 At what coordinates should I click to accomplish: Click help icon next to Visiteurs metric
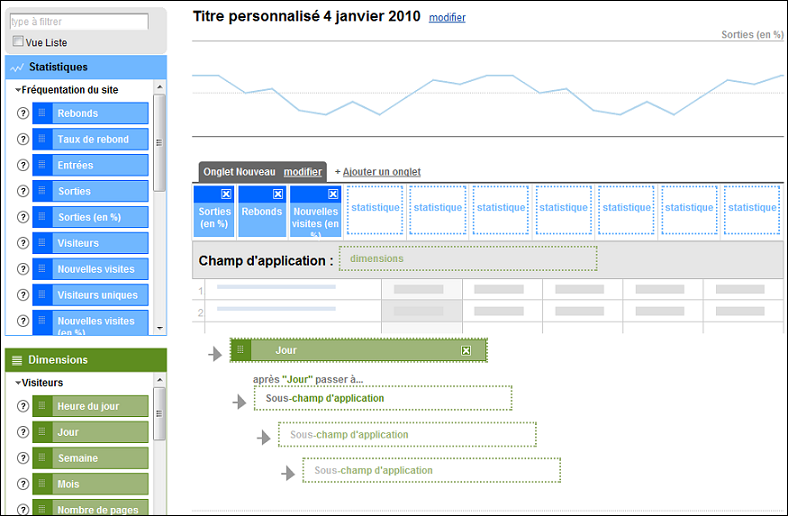pos(23,243)
